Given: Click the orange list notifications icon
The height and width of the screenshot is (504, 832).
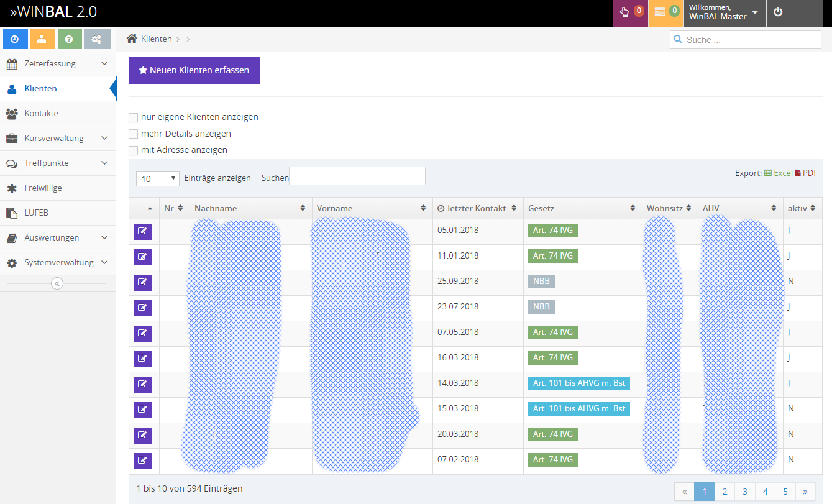Looking at the screenshot, I should [659, 12].
